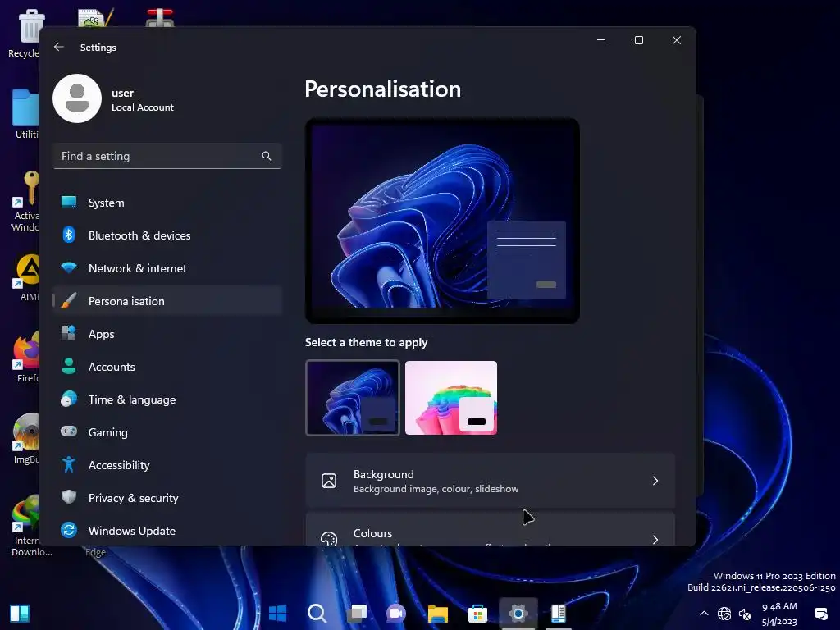The height and width of the screenshot is (630, 840).
Task: Open Task View on the taskbar
Action: tap(357, 613)
